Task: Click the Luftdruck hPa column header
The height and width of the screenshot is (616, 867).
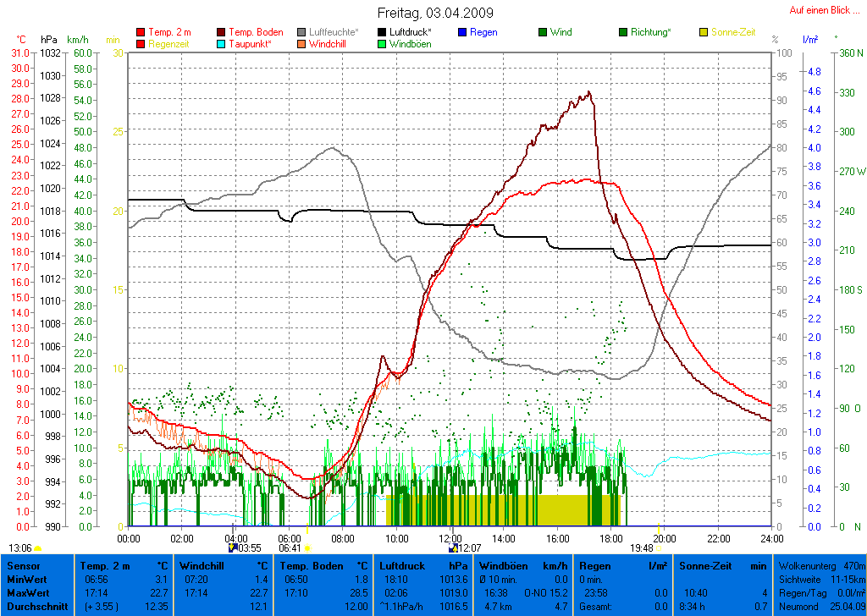Action: 423,565
